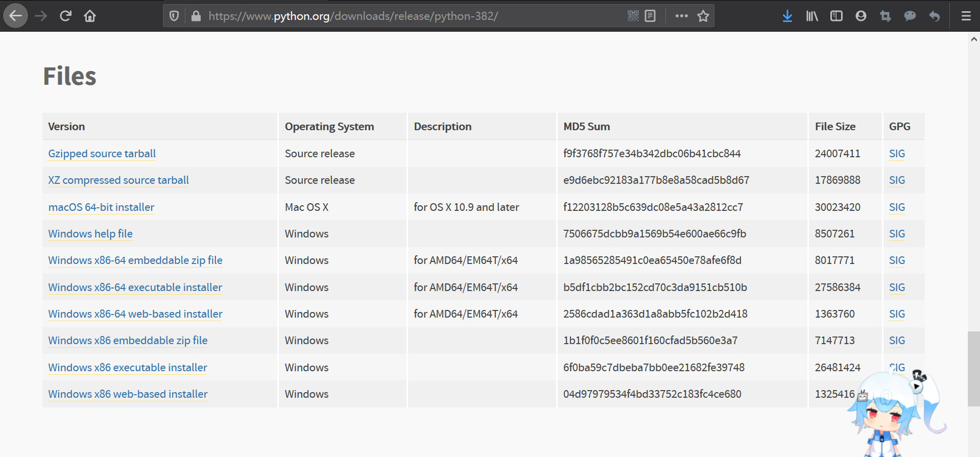Open tracking protection shield info

coord(174,16)
